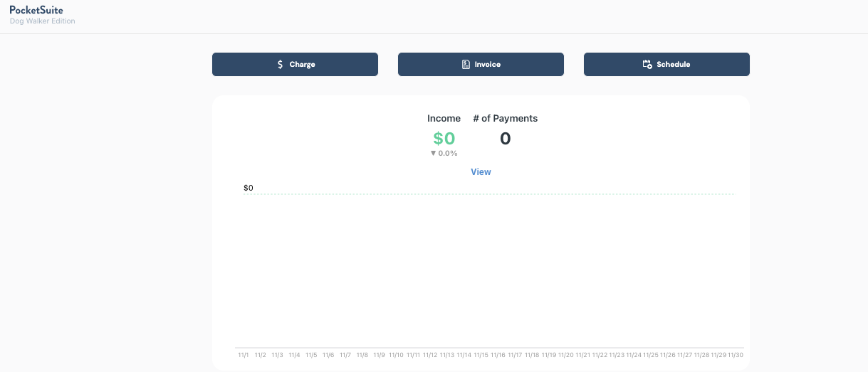Viewport: 868px width, 372px height.
Task: Open the View link under Income
Action: pos(481,172)
